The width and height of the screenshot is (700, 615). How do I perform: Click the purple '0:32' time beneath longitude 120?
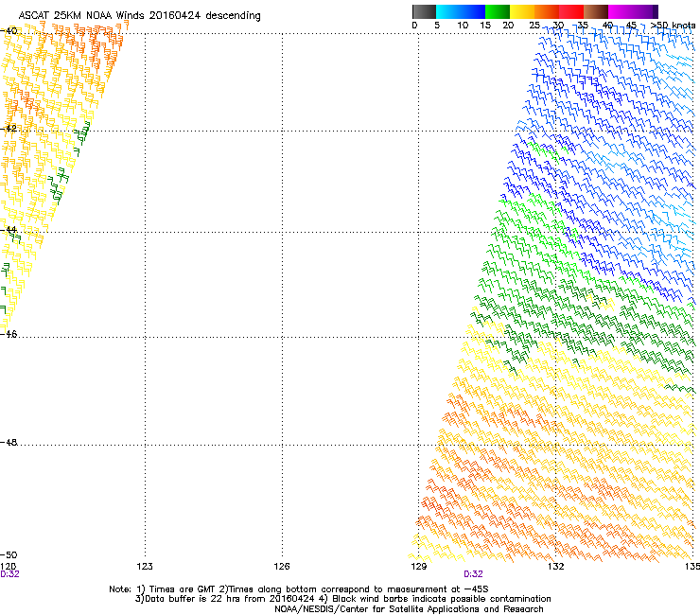tap(9, 574)
